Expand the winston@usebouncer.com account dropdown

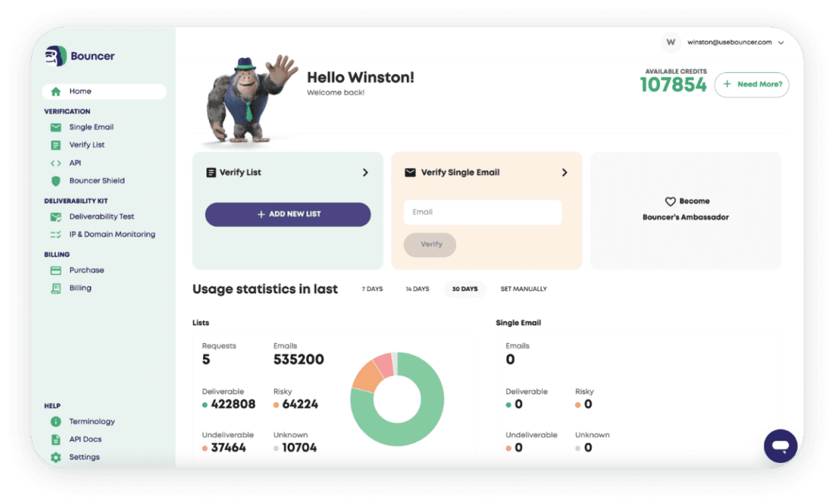pos(781,43)
